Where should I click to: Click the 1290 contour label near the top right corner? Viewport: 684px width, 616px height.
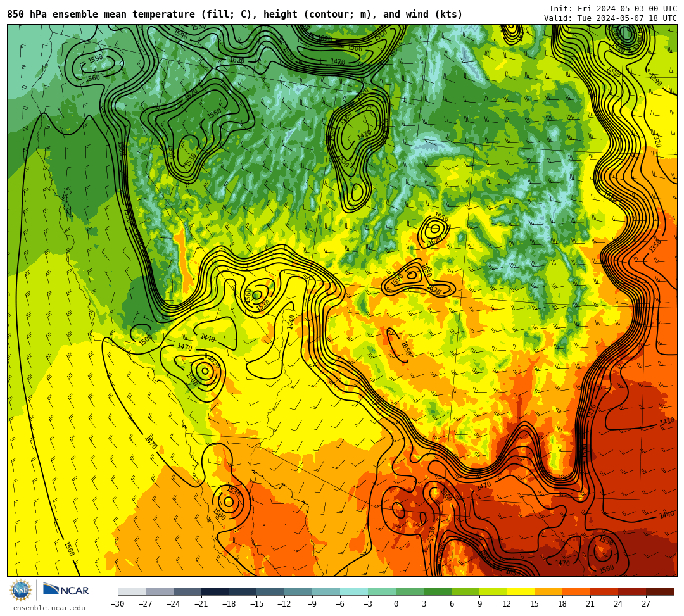655,80
